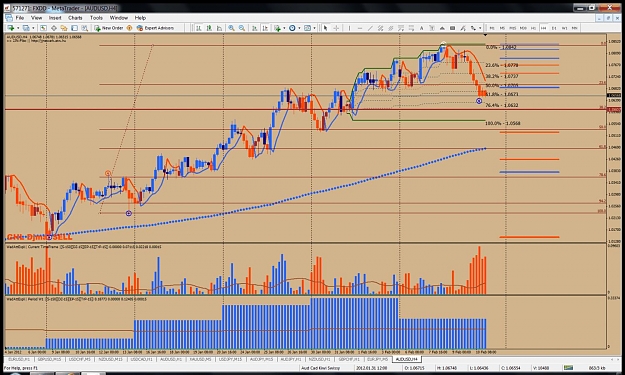Switch to H1 timeframe
This screenshot has width=625, height=375.
533,28
